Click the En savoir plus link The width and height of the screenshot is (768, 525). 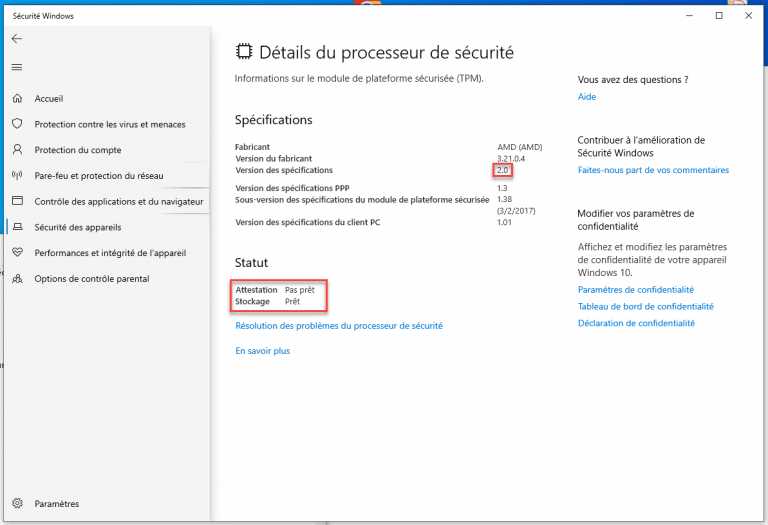(262, 351)
